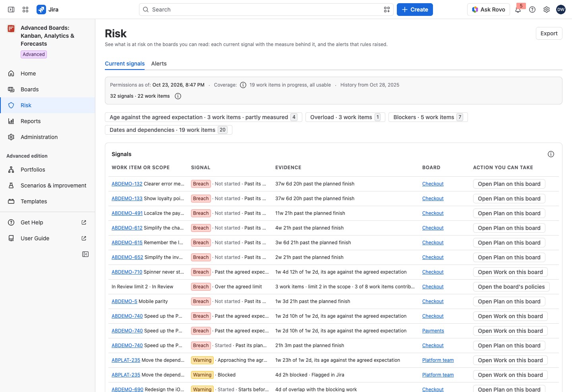Collapse the sidebar using bottom panel icon

coord(85,254)
